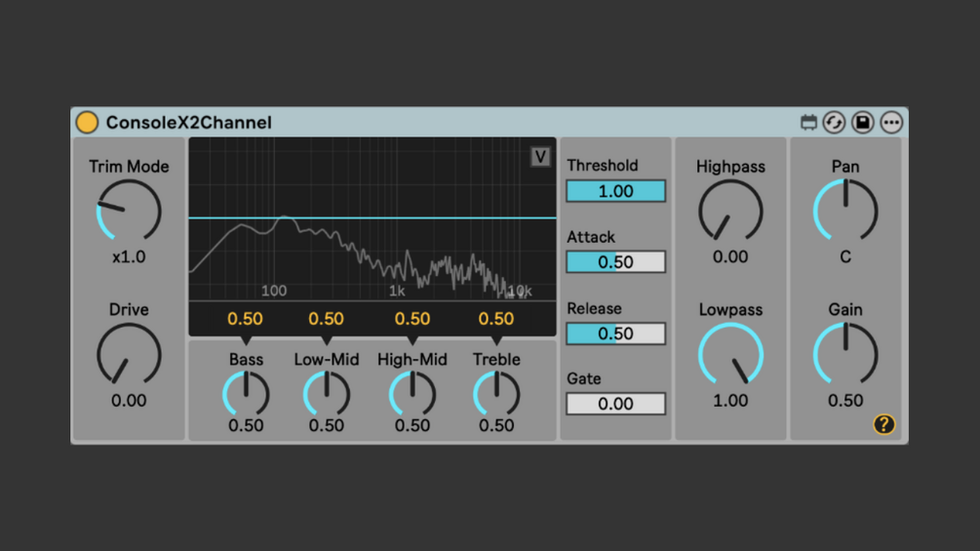This screenshot has height=551, width=980.
Task: Click the Bass knob value 0.50
Action: 246,425
